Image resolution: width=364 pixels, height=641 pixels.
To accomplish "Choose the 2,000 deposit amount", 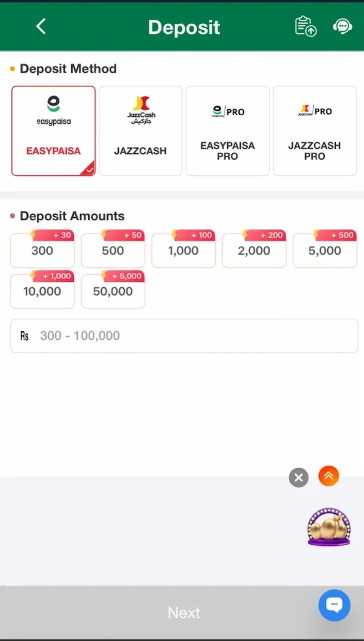I will pos(254,250).
